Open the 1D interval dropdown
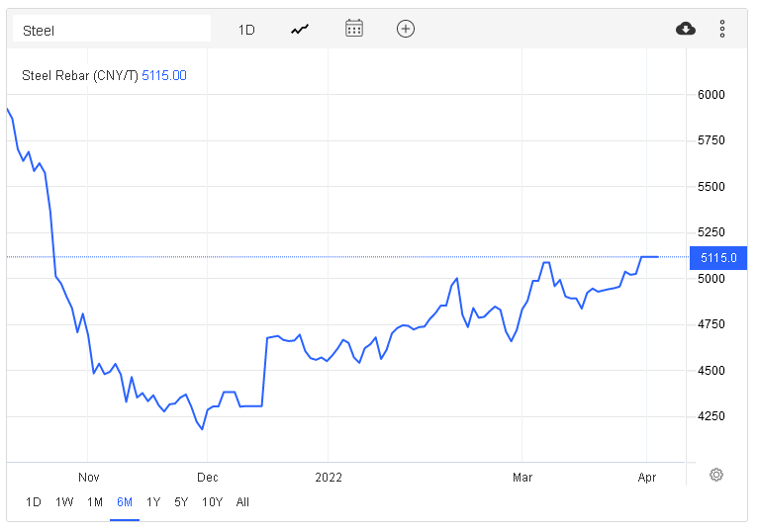The height and width of the screenshot is (532, 758). pyautogui.click(x=246, y=30)
